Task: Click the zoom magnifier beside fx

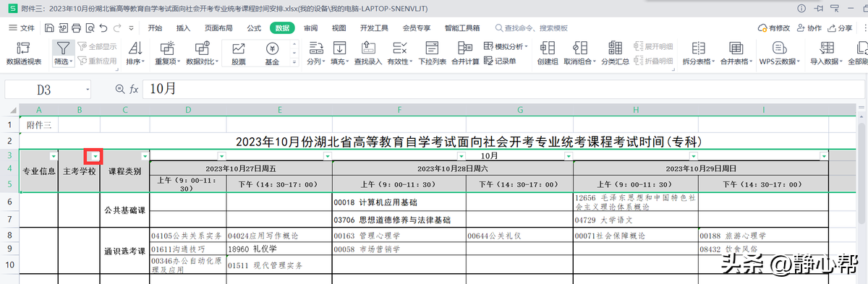Action: click(120, 89)
